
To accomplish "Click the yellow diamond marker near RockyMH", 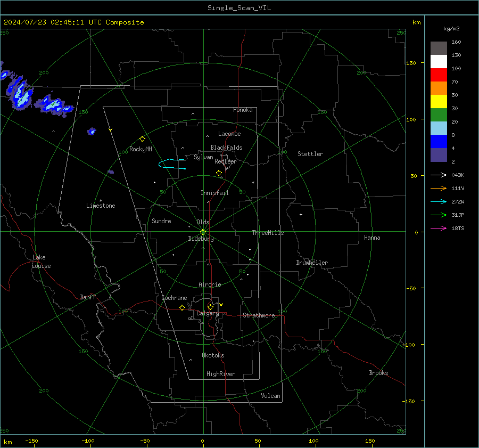I will coord(142,139).
